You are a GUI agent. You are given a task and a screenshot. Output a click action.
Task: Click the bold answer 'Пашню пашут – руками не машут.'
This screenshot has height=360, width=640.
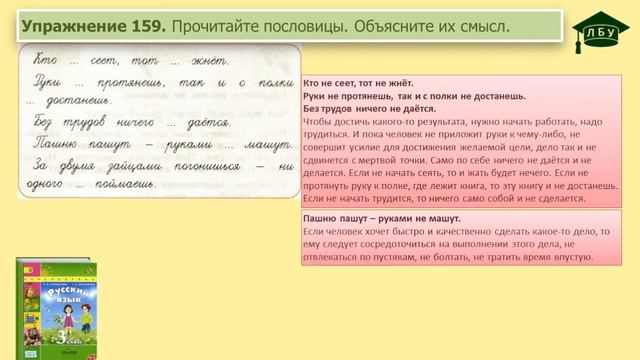(x=382, y=219)
